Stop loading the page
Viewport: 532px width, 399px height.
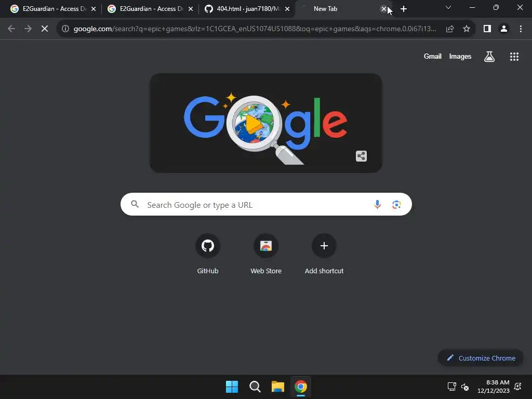click(x=45, y=29)
